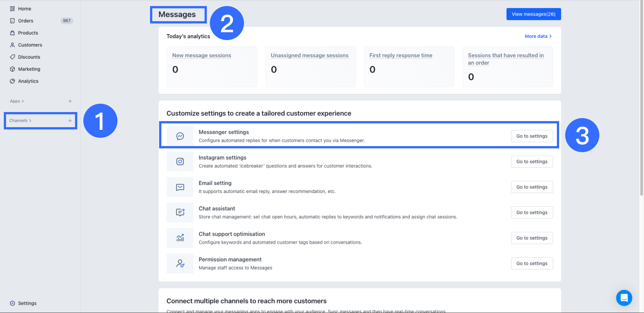
Task: Expand the Channels section
Action: click(20, 121)
